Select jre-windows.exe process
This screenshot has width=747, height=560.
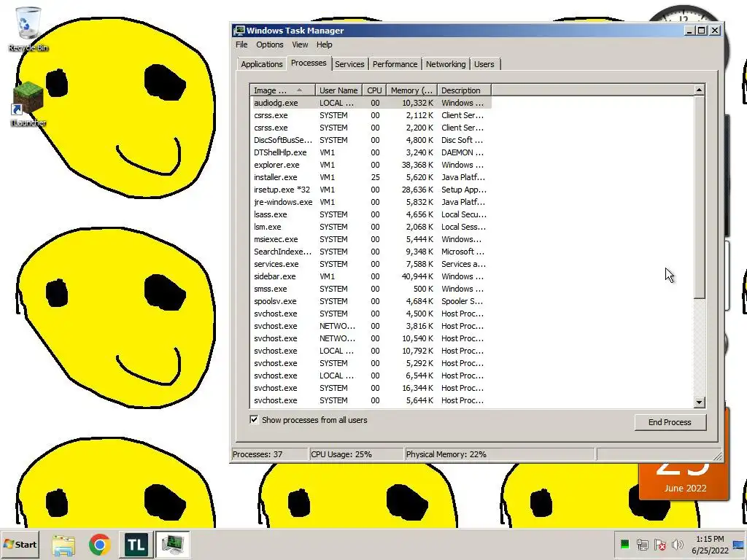(x=371, y=202)
